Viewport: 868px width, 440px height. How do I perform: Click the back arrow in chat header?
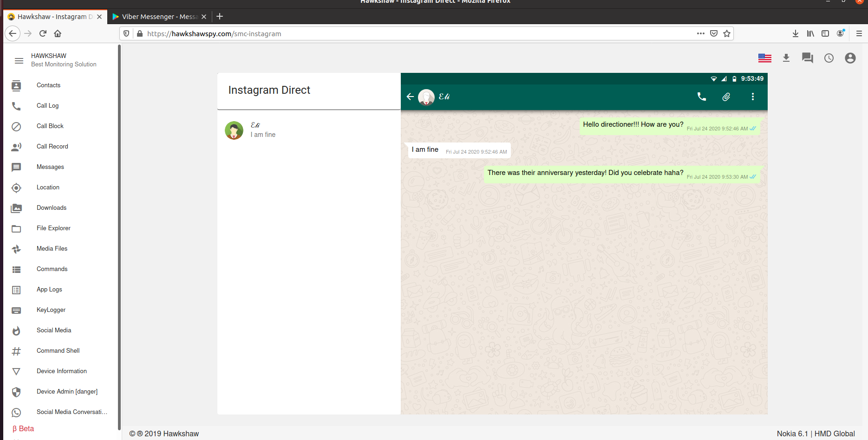pos(410,97)
